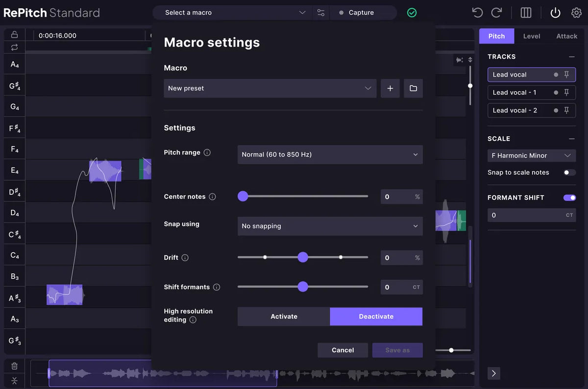Open the settings gear icon
The height and width of the screenshot is (389, 588).
[x=577, y=12]
